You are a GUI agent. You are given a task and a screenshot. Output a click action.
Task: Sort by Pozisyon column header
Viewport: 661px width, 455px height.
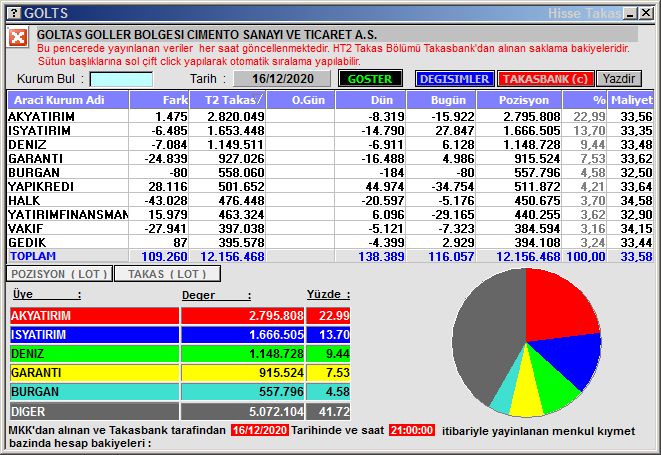tap(519, 100)
